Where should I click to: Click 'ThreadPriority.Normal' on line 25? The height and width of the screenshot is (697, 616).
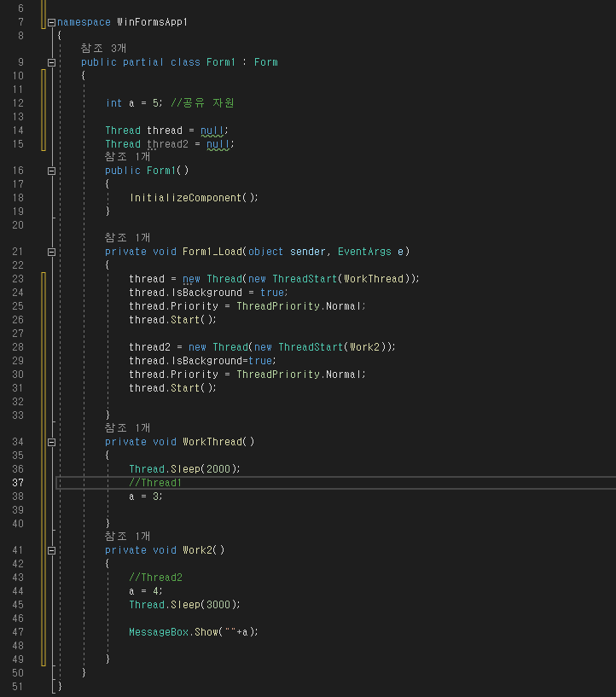click(x=299, y=306)
